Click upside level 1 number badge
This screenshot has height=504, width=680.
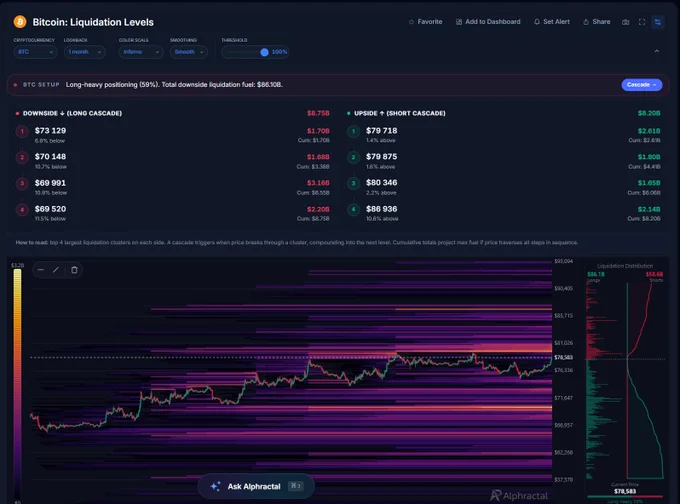coord(353,131)
